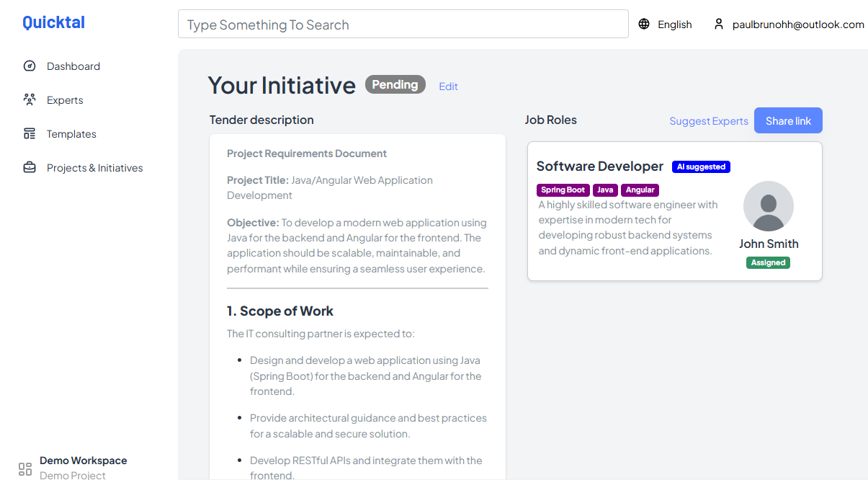Click the Software Developer job role title
This screenshot has width=868, height=480.
599,166
